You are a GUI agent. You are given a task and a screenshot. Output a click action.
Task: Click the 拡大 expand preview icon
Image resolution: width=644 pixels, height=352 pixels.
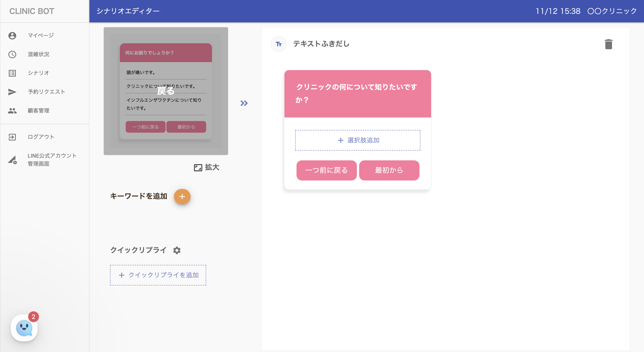click(x=198, y=168)
